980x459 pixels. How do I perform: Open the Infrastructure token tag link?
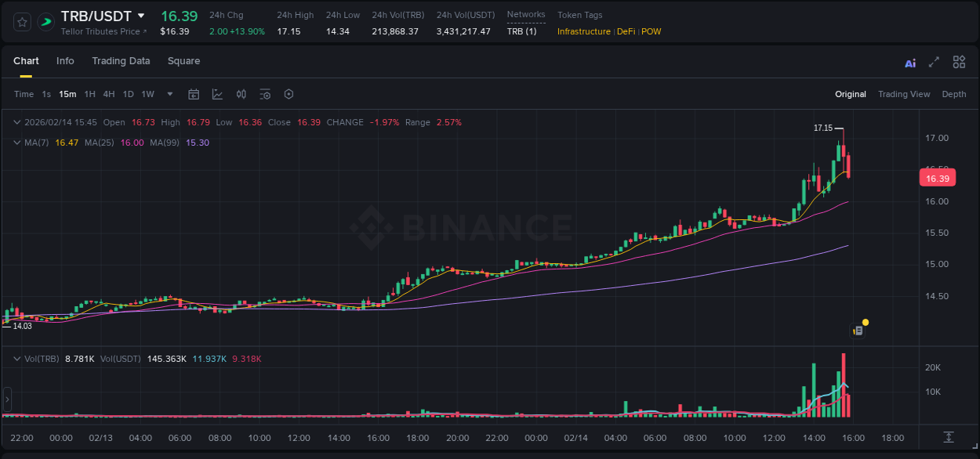[x=583, y=32]
